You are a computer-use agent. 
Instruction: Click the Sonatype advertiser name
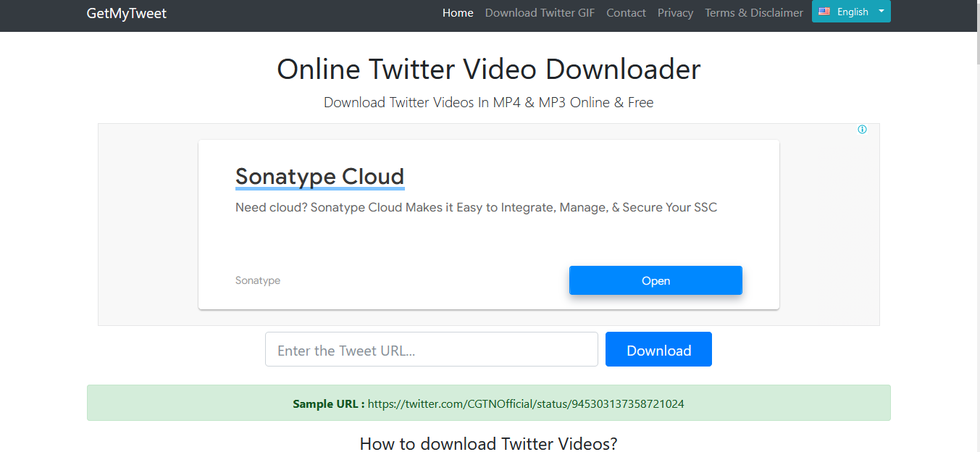click(x=258, y=280)
